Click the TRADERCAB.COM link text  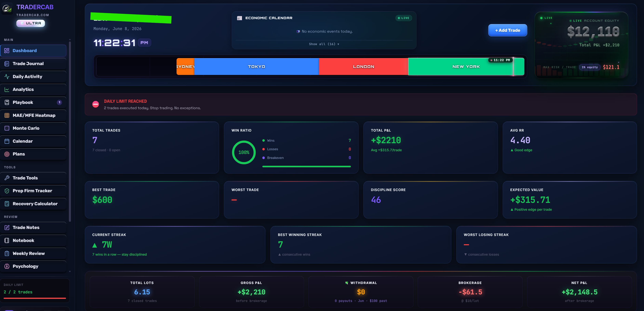pyautogui.click(x=32, y=15)
